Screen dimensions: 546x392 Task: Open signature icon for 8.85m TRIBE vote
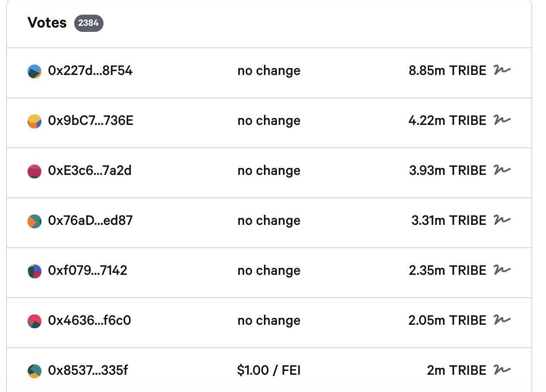(502, 70)
